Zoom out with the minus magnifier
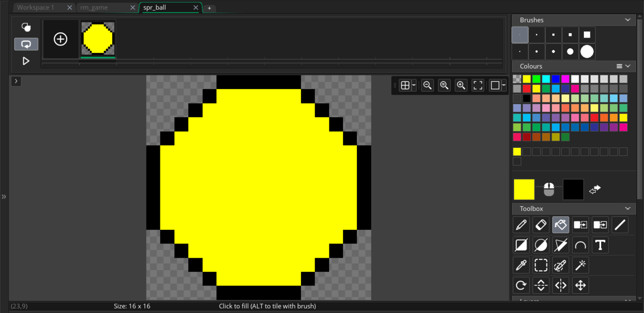 point(427,85)
